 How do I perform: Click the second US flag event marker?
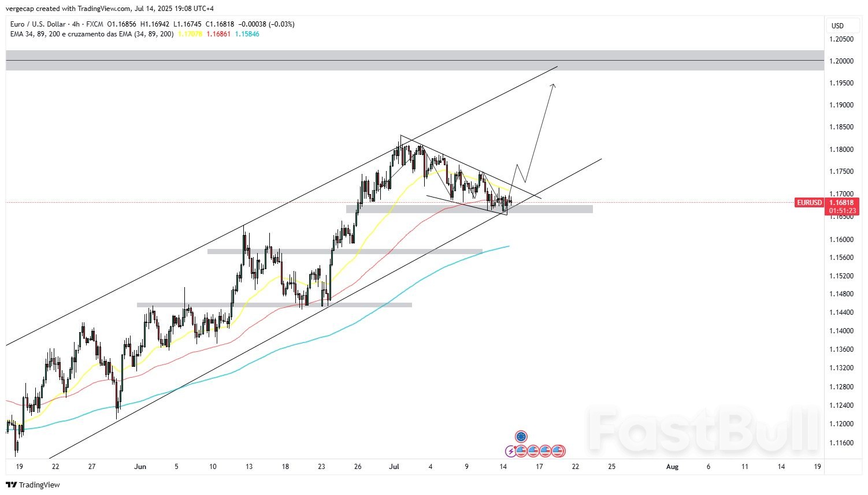click(533, 451)
